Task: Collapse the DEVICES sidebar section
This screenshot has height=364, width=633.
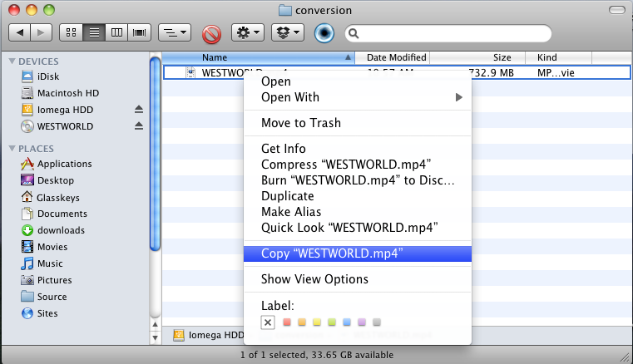Action: (12, 61)
